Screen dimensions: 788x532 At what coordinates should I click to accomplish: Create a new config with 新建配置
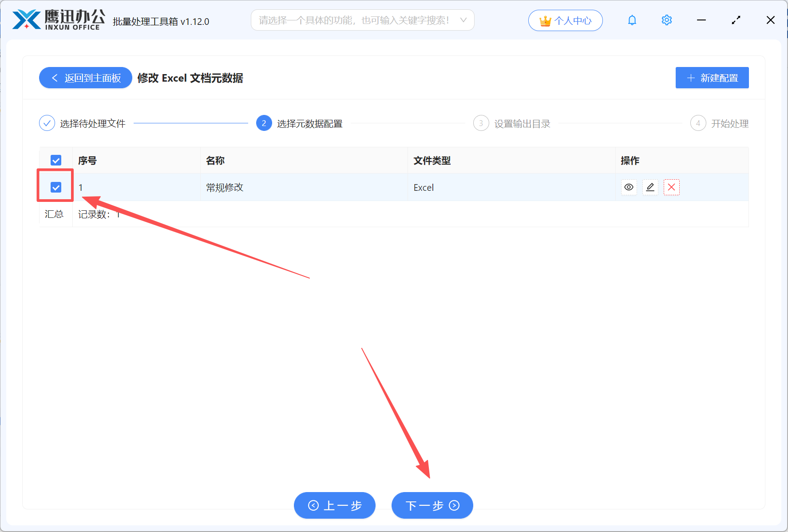pos(712,78)
